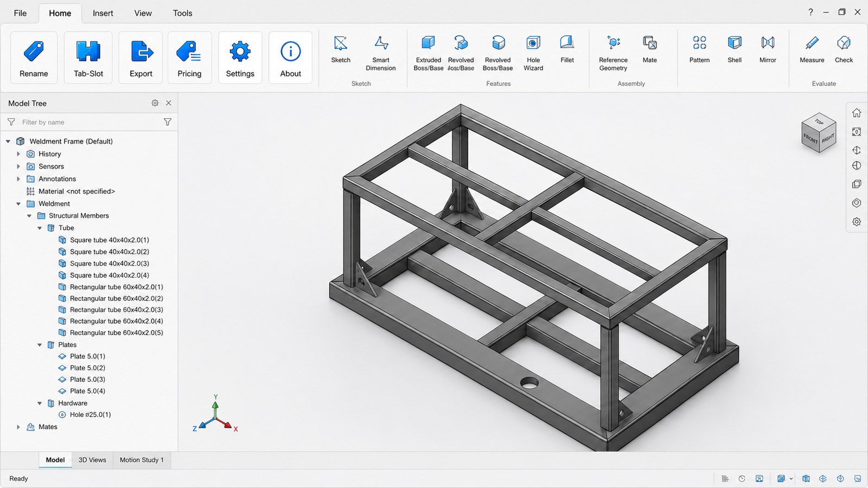The height and width of the screenshot is (488, 868).
Task: Collapse the Plates group
Action: [x=40, y=345]
